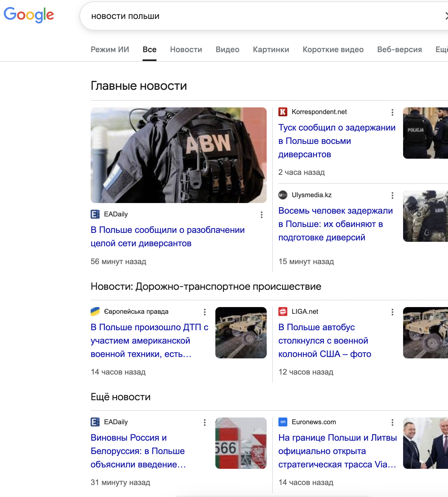Viewport: 448px width, 497px height.
Task: Click the Google logo
Action: [29, 15]
